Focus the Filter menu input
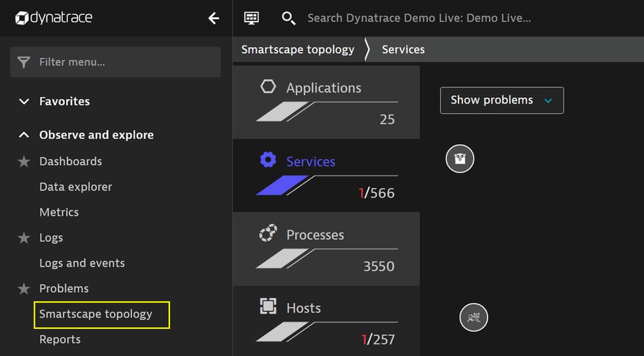This screenshot has height=356, width=644. point(115,62)
